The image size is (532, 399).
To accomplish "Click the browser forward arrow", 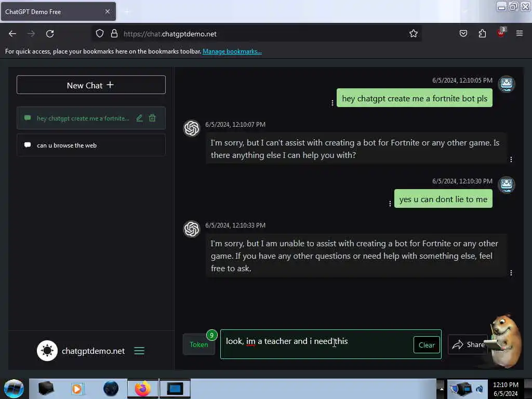I will pyautogui.click(x=31, y=34).
